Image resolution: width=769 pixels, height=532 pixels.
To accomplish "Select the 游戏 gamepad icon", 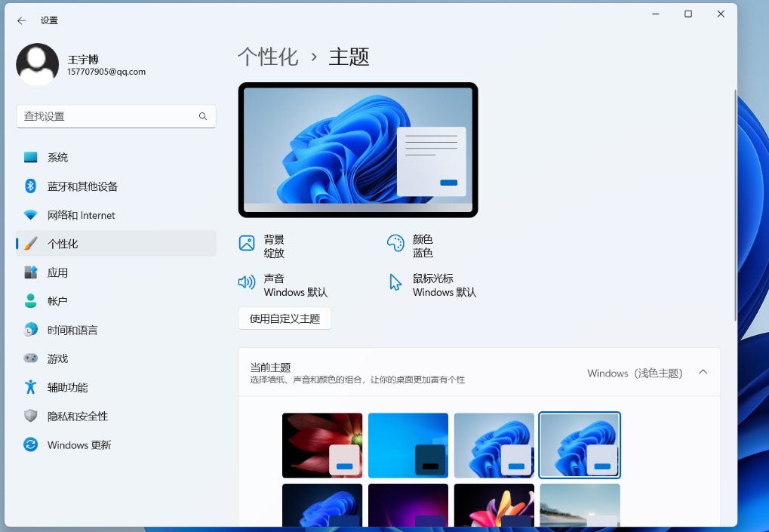I will pyautogui.click(x=30, y=358).
